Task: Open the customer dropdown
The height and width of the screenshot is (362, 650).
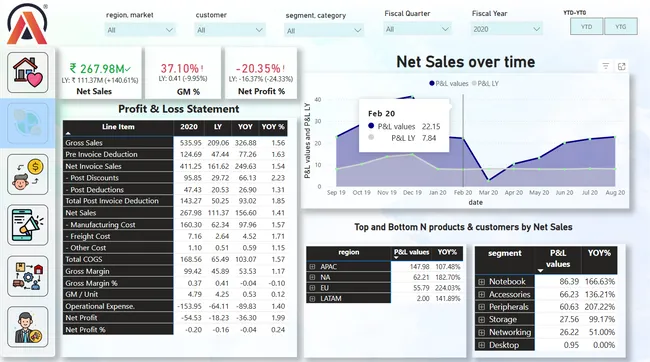Action: pos(230,30)
